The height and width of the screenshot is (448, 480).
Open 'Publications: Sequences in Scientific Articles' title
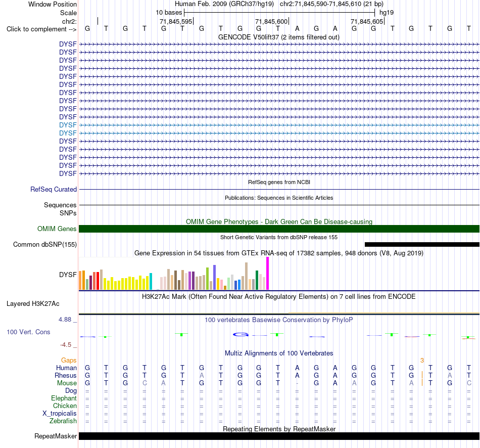point(279,198)
